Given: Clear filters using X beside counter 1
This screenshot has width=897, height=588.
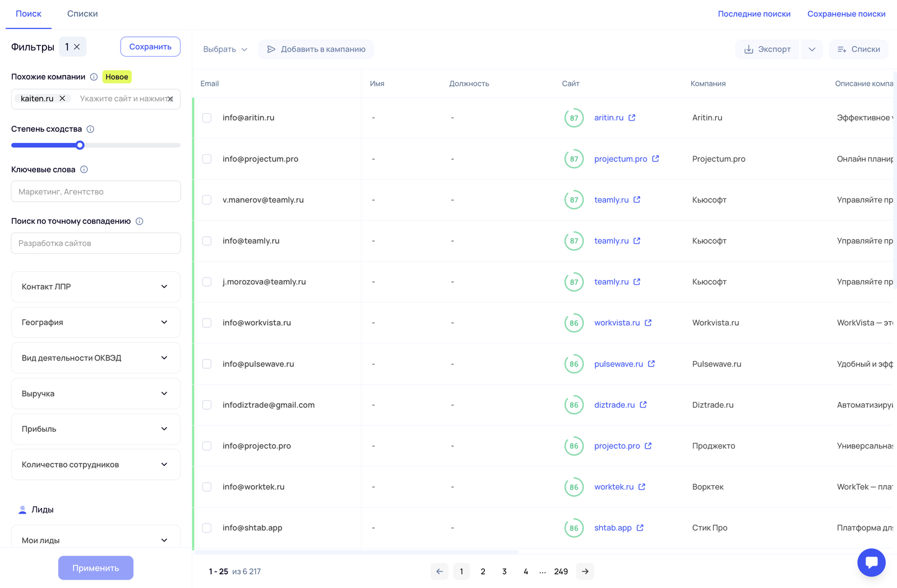Looking at the screenshot, I should (x=77, y=47).
